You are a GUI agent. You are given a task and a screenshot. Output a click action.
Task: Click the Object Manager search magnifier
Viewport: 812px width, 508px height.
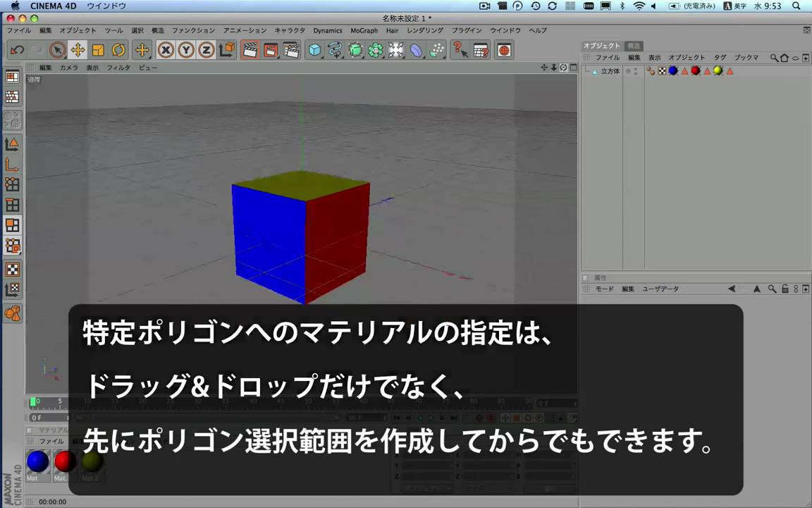[x=774, y=58]
